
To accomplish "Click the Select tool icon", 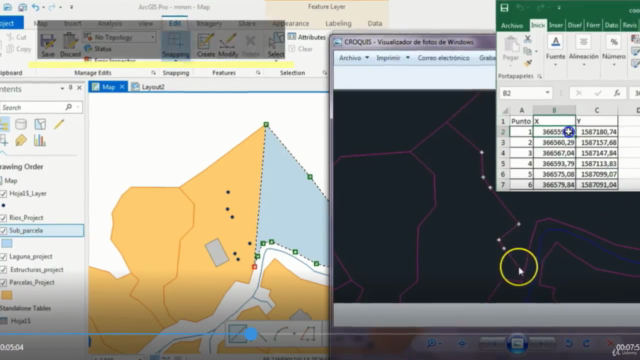I will [276, 45].
